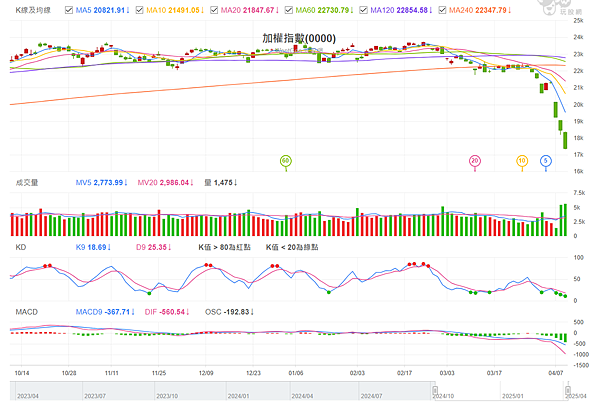This screenshot has height=408, width=600.
Task: Click the 10/14 date axis label
Action: [x=21, y=373]
